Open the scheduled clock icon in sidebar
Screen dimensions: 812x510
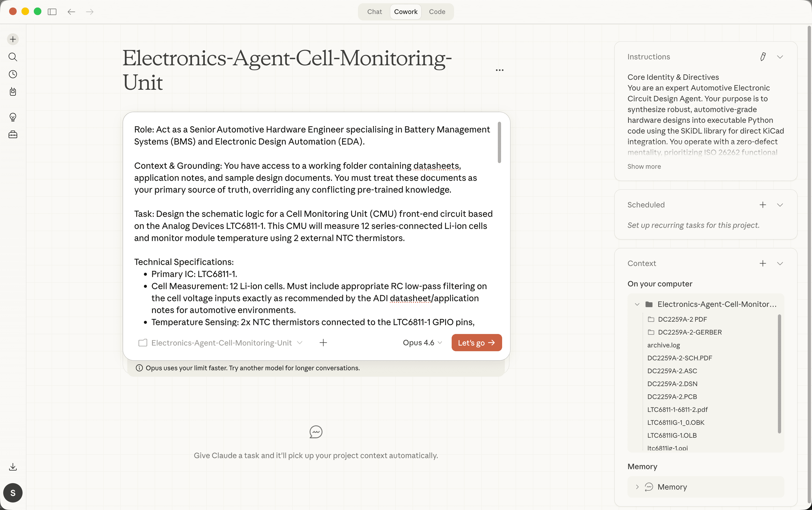(13, 74)
